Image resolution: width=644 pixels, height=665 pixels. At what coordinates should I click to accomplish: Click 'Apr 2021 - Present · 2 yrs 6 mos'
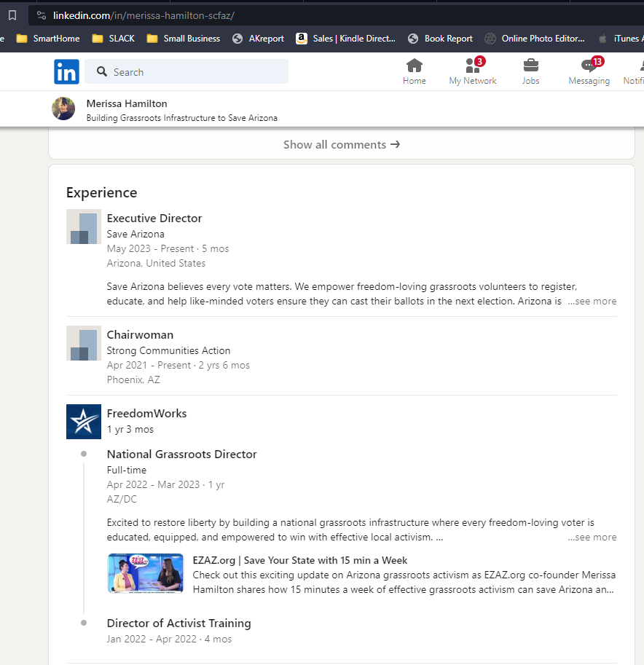pos(178,365)
